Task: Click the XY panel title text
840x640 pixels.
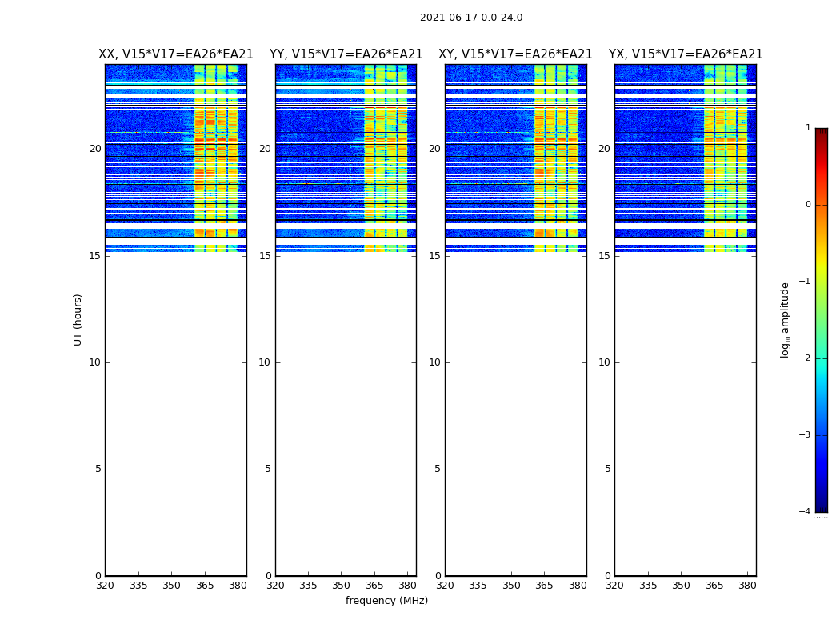Action: [515, 54]
